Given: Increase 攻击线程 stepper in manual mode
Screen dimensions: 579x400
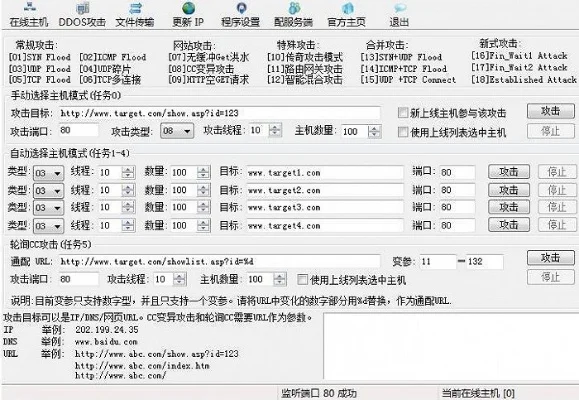Looking at the screenshot, I should pyautogui.click(x=275, y=127).
